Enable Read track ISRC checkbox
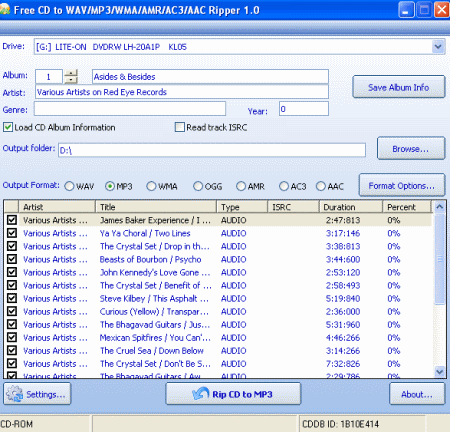Viewport: 450px width, 432px height. click(180, 127)
